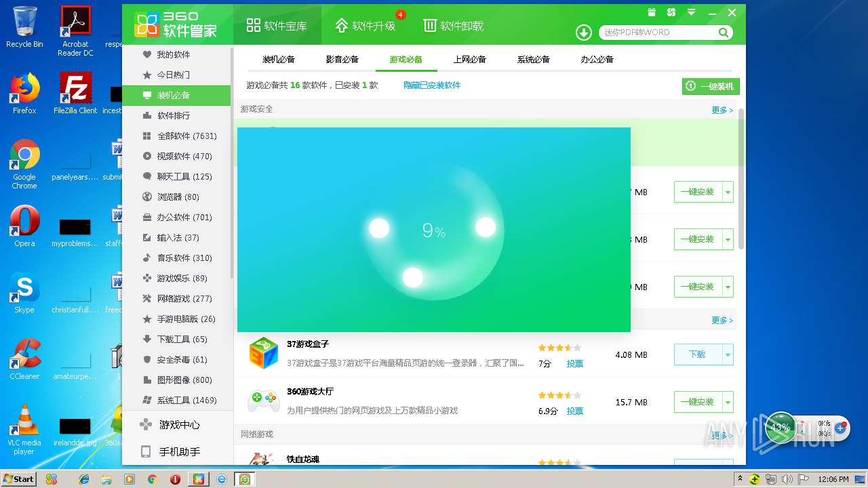Open Internet Explorer in taskbar
This screenshot has height=488, width=868.
(84, 479)
